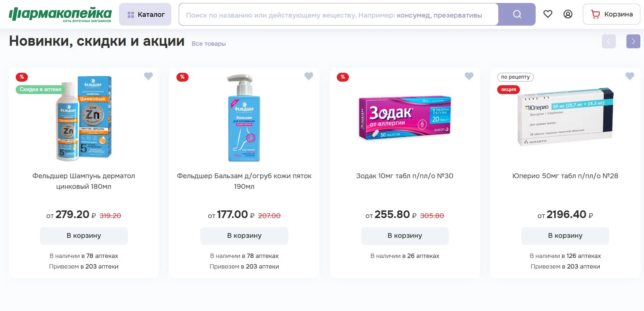
Task: Toggle wishlist heart on Фельдшер Бальзам
Action: coord(309,76)
